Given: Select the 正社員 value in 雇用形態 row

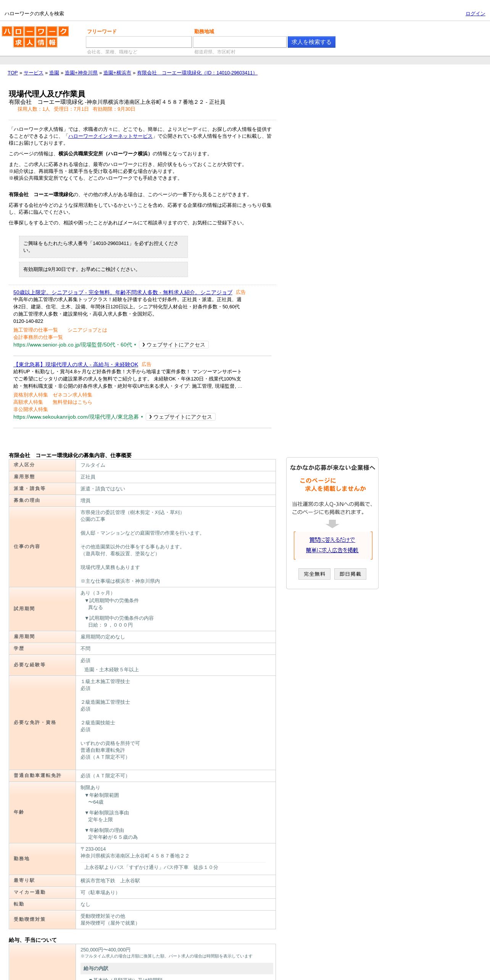Looking at the screenshot, I should click(88, 477).
